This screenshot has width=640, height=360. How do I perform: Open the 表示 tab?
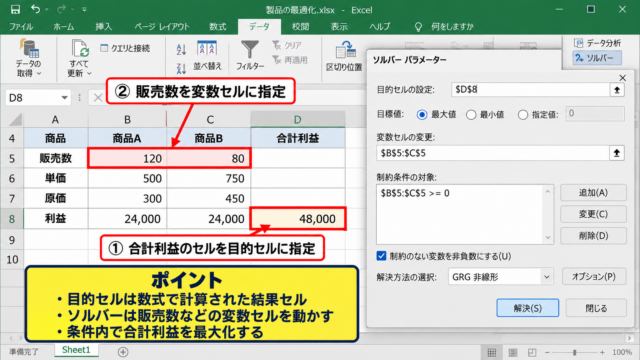point(339,27)
